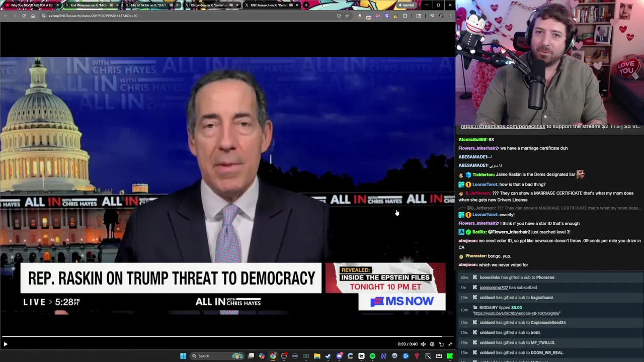644x362 pixels.
Task: Open a new tab with the plus button
Action: point(306,5)
